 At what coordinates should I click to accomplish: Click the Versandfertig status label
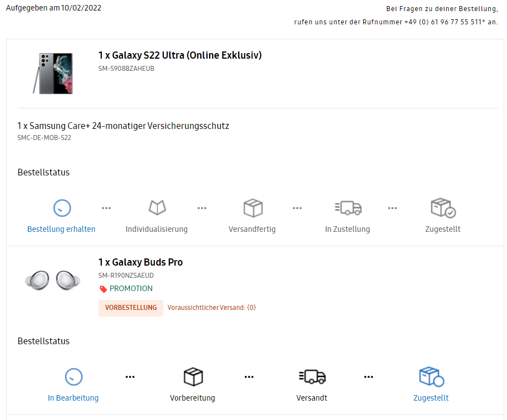click(252, 229)
